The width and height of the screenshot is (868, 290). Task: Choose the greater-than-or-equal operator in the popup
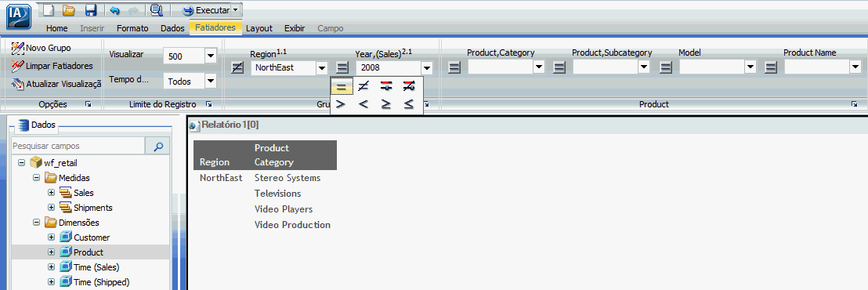tap(386, 104)
